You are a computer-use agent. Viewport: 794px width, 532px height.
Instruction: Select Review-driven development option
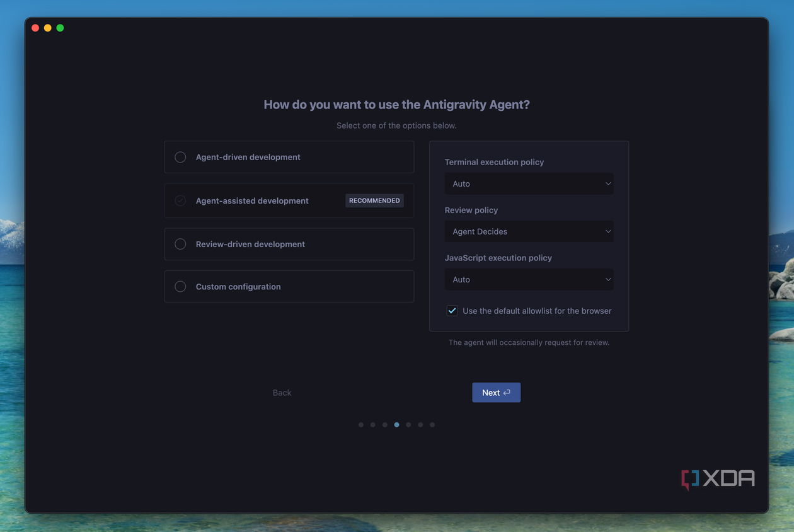(289, 244)
